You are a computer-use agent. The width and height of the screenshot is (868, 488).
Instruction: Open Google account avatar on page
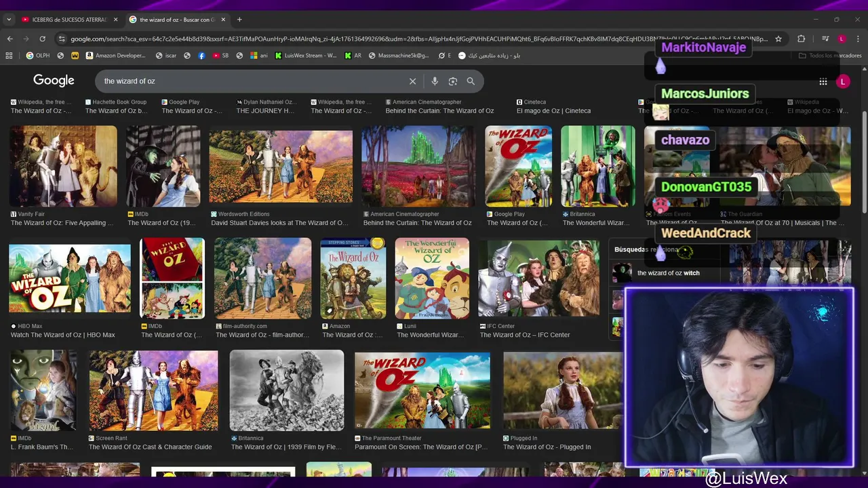click(x=843, y=81)
